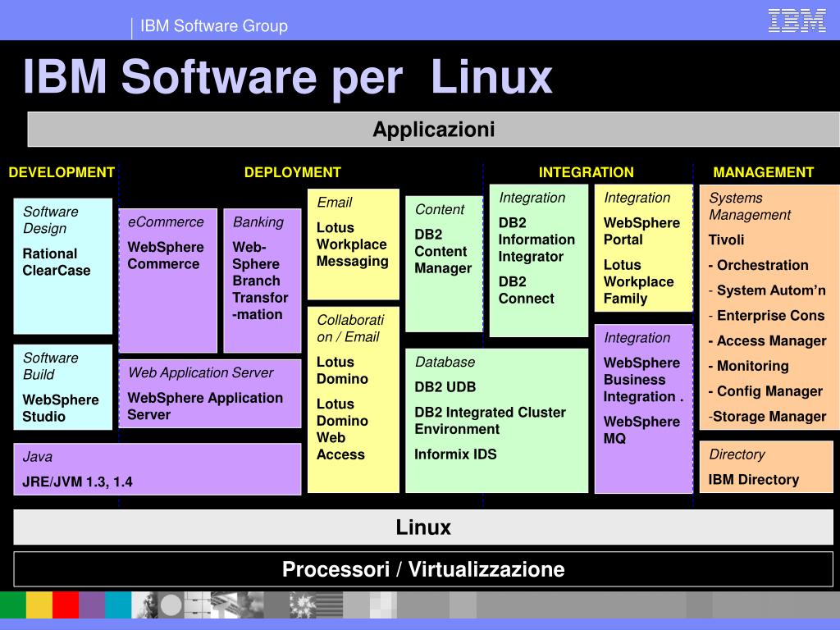Click the red square in footer strip
Viewport: 840px width, 630px height.
click(x=66, y=605)
